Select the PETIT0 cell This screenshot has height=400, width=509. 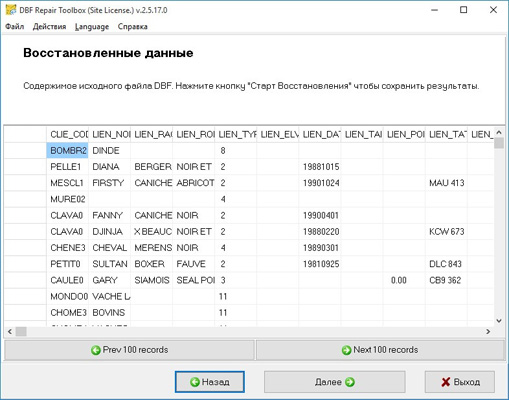tap(67, 264)
